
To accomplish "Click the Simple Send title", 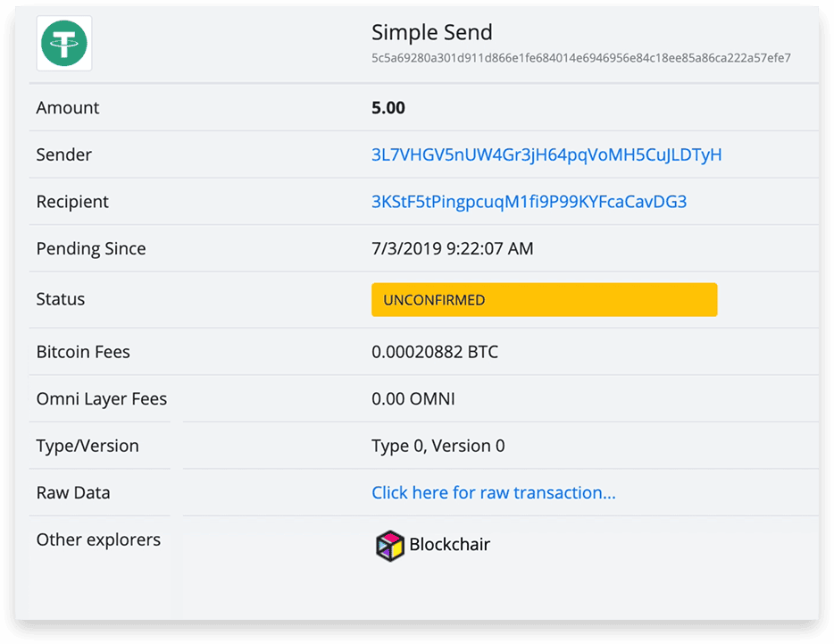I will (x=431, y=32).
